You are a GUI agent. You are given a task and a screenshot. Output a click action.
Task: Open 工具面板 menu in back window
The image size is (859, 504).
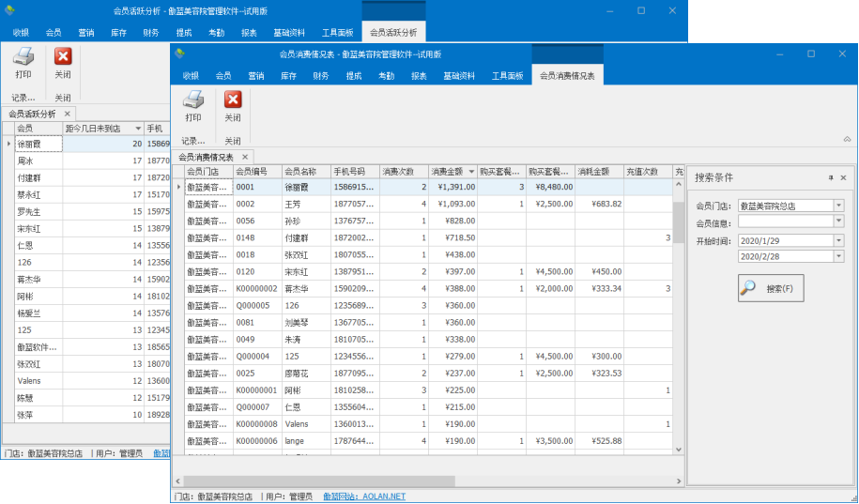click(337, 32)
